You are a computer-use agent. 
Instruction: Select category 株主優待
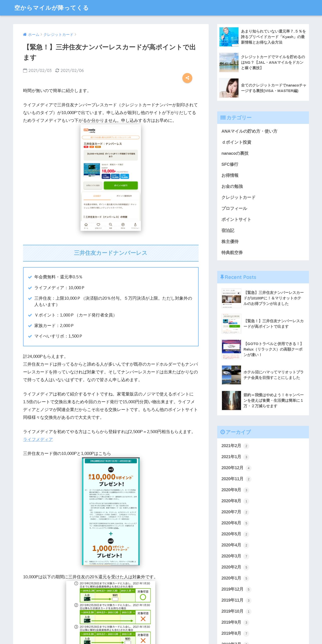click(x=230, y=241)
